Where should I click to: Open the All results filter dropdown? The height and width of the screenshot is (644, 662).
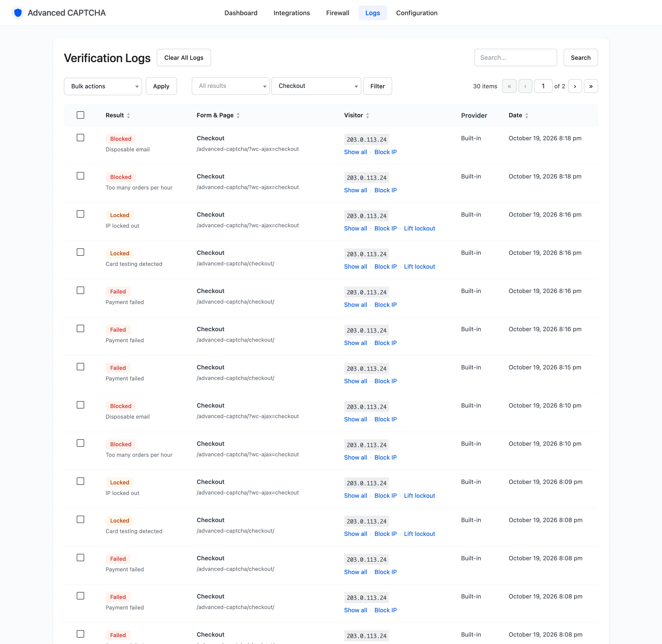point(231,86)
